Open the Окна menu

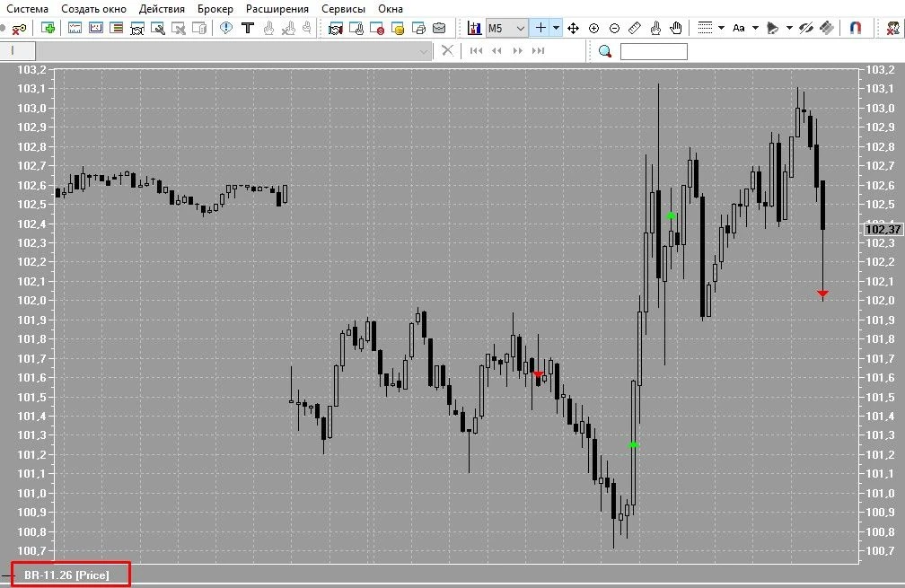pyautogui.click(x=391, y=9)
